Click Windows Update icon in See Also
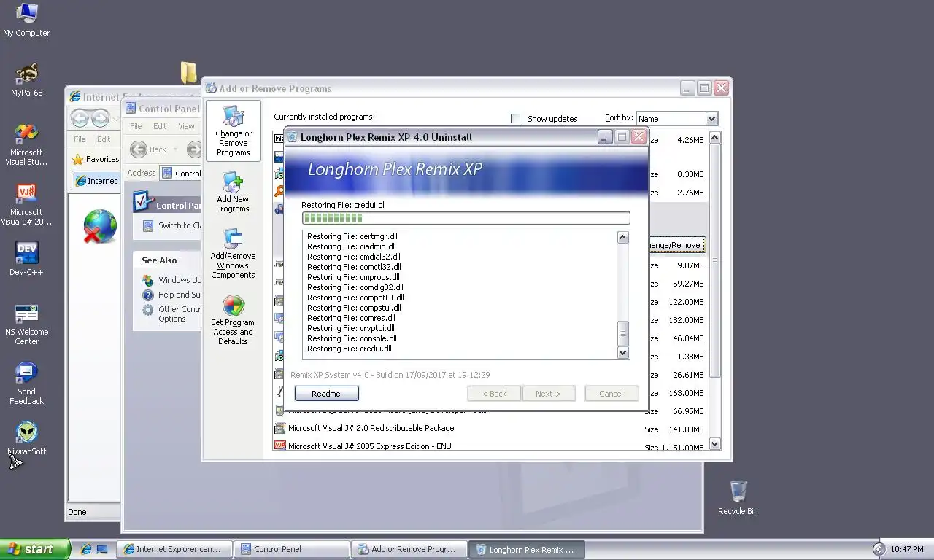The width and height of the screenshot is (934, 560). click(x=148, y=280)
